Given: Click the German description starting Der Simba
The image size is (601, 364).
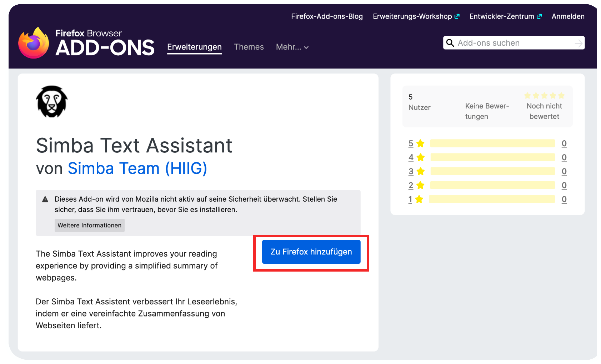Looking at the screenshot, I should (136, 314).
